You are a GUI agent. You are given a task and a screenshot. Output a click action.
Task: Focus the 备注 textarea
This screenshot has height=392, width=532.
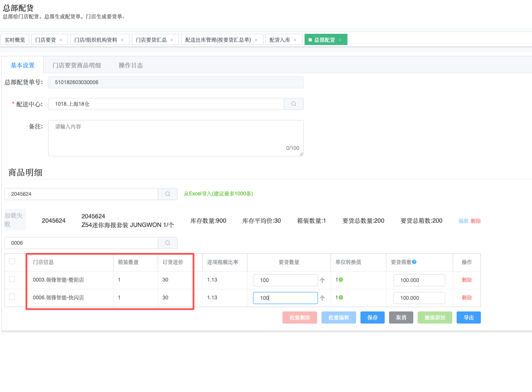175,138
